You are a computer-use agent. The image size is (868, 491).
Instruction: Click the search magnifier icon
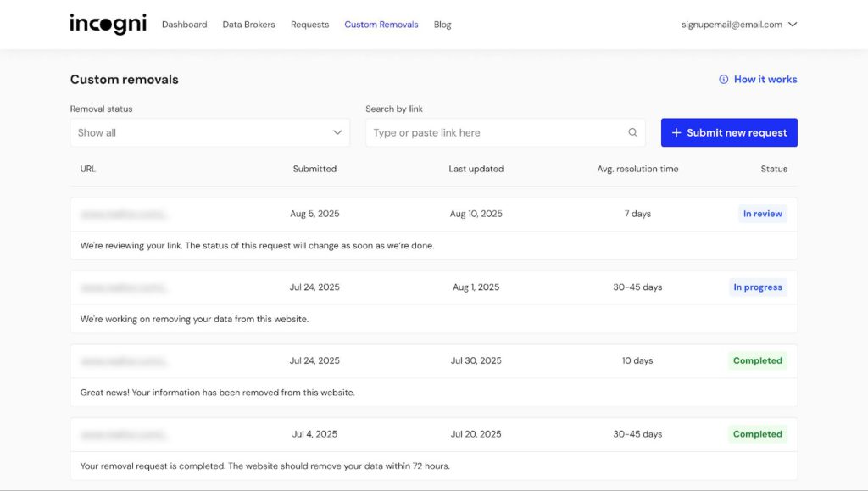coord(632,132)
